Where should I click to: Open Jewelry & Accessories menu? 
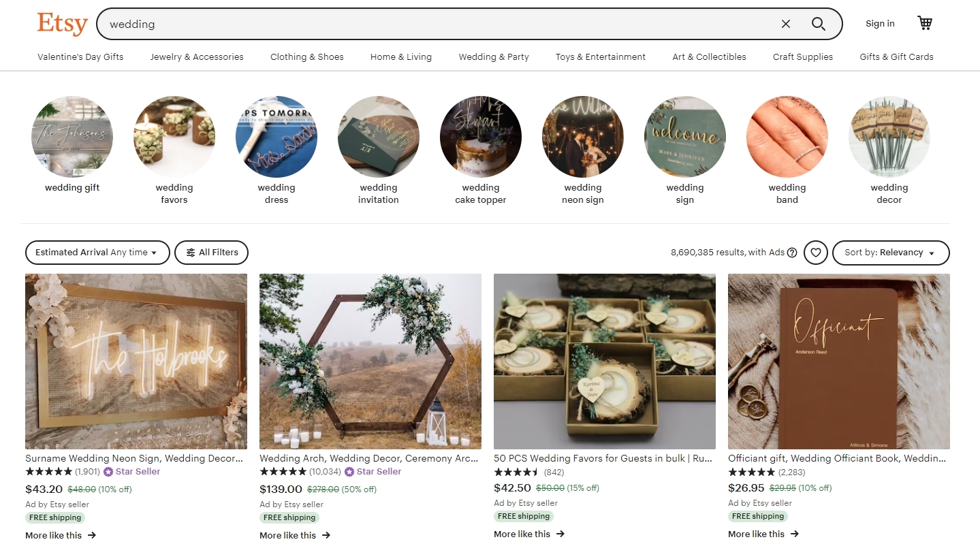tap(197, 57)
